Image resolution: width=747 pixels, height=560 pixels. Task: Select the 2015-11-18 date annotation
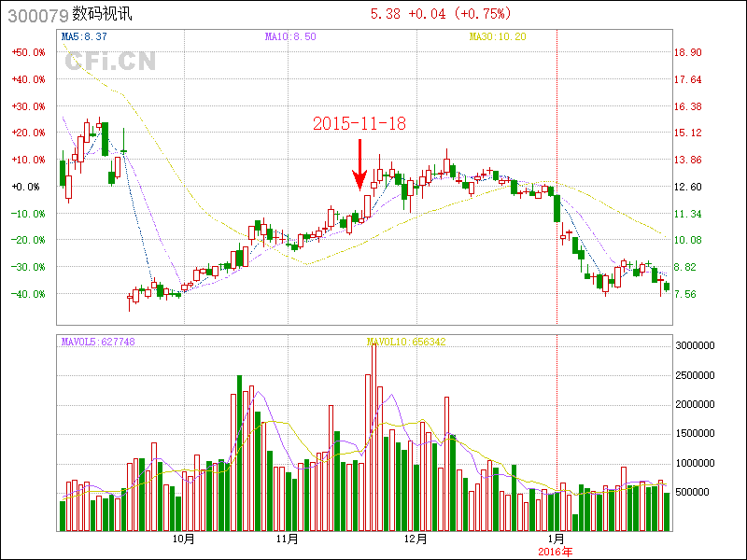pos(359,123)
